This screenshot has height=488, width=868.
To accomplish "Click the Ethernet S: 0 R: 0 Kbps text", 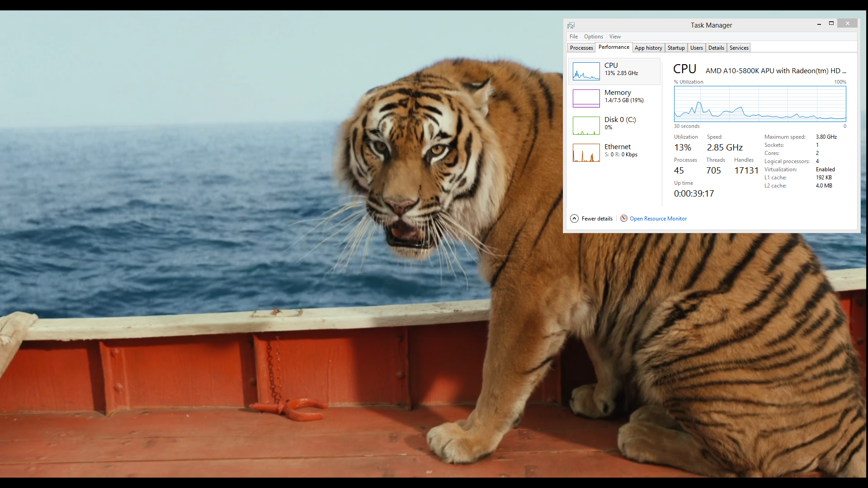I will (621, 155).
